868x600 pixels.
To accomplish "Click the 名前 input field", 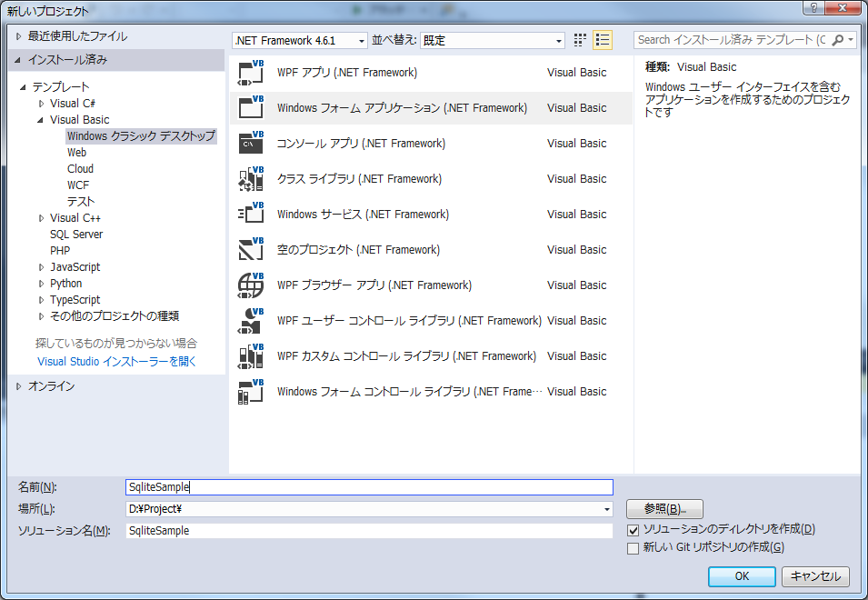I will (x=364, y=487).
